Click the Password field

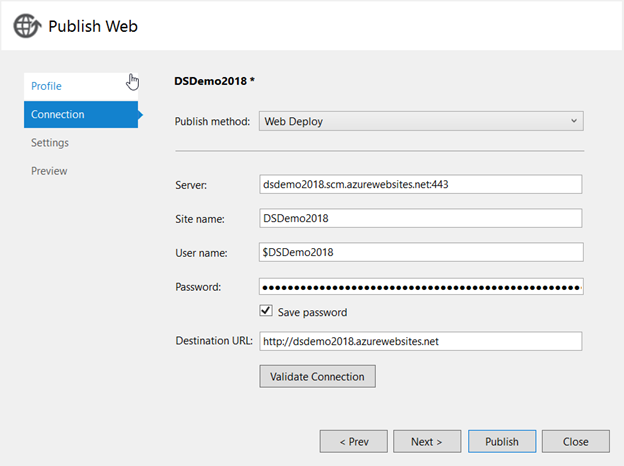(x=421, y=287)
